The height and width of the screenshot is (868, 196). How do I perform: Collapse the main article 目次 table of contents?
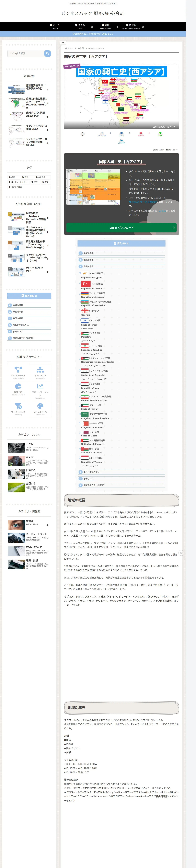[x=122, y=243]
